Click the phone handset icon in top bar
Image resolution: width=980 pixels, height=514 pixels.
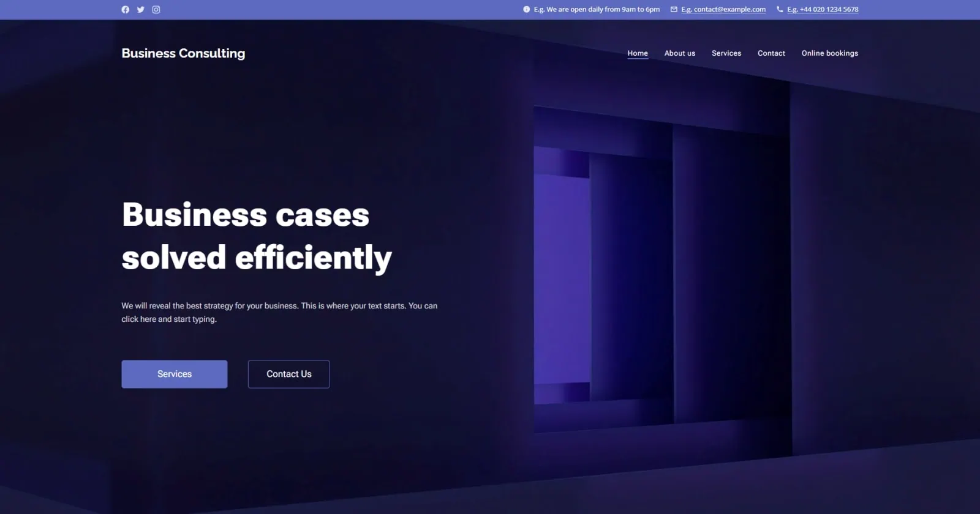pos(780,10)
